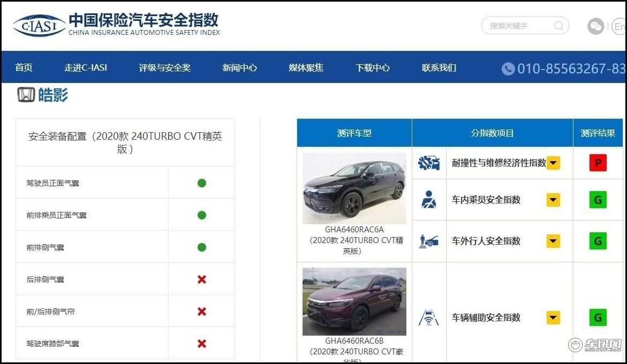This screenshot has width=627, height=364.
Task: Click the 驾驶席膝部气囊 row label
Action: click(x=52, y=343)
